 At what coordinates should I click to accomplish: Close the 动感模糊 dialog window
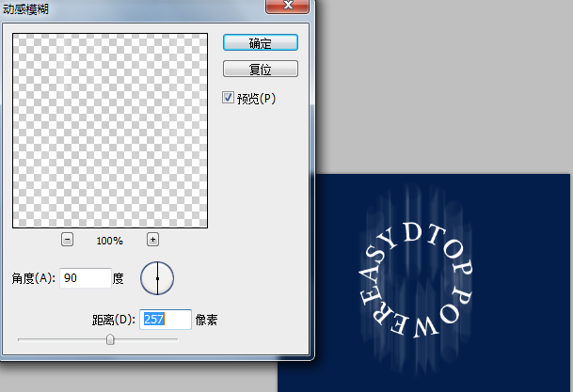[289, 6]
